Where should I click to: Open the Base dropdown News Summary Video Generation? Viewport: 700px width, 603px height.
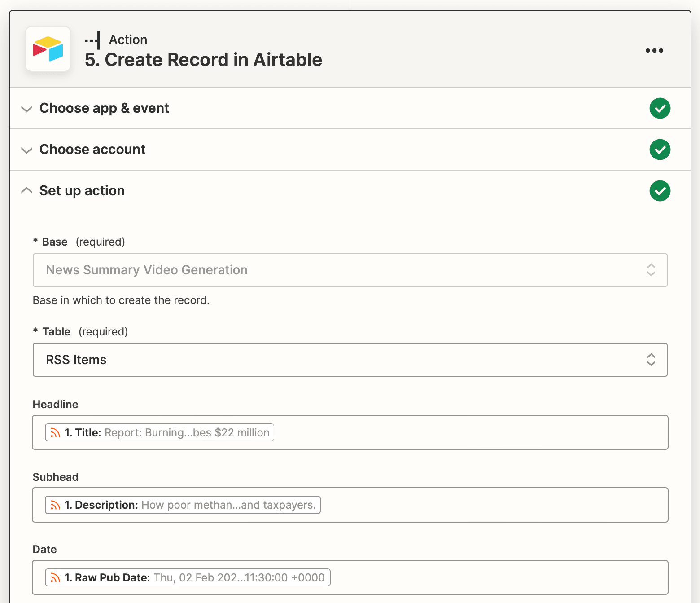point(350,270)
